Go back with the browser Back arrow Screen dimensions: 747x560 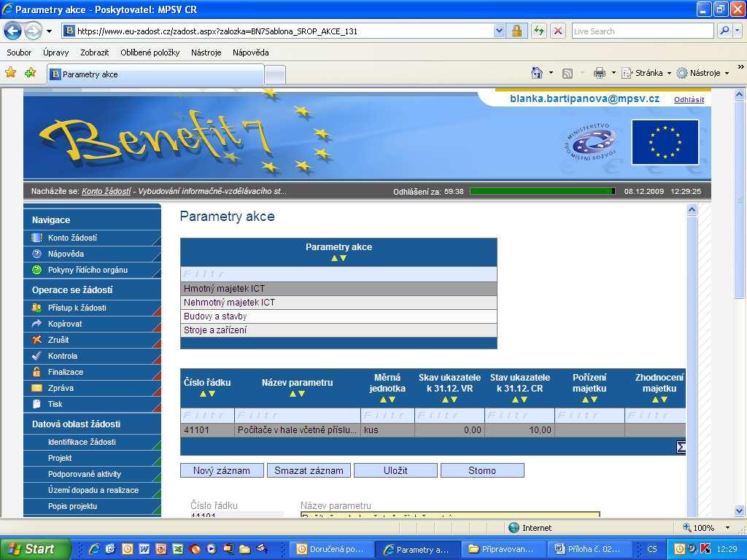pyautogui.click(x=13, y=31)
